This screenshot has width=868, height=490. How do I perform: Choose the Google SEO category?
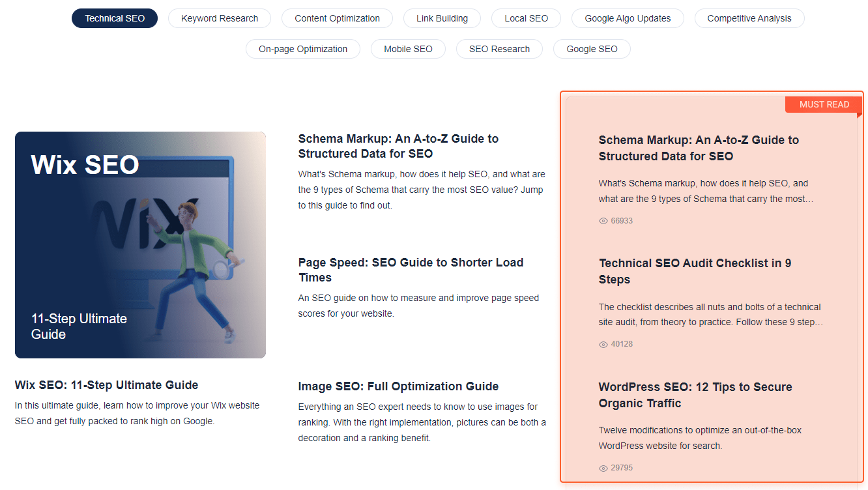pos(592,49)
